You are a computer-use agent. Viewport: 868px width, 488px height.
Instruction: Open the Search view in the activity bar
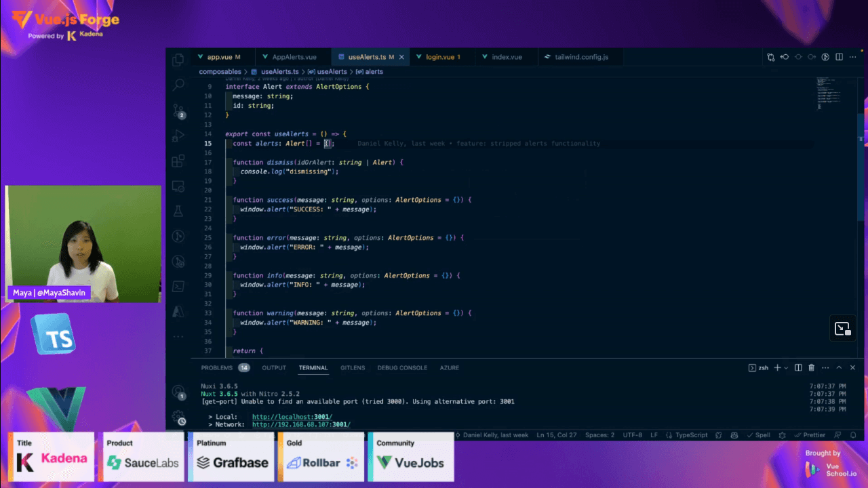pos(178,85)
